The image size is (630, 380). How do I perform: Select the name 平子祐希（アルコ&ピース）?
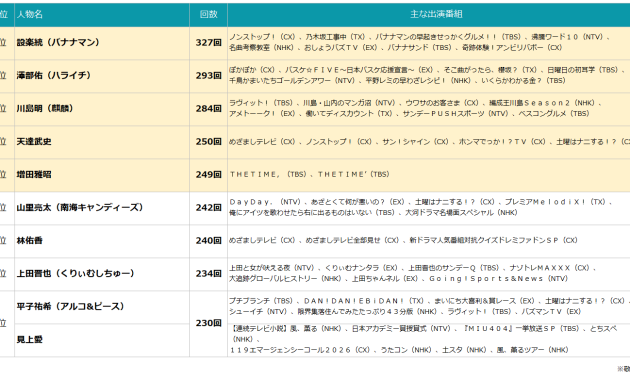pos(71,306)
